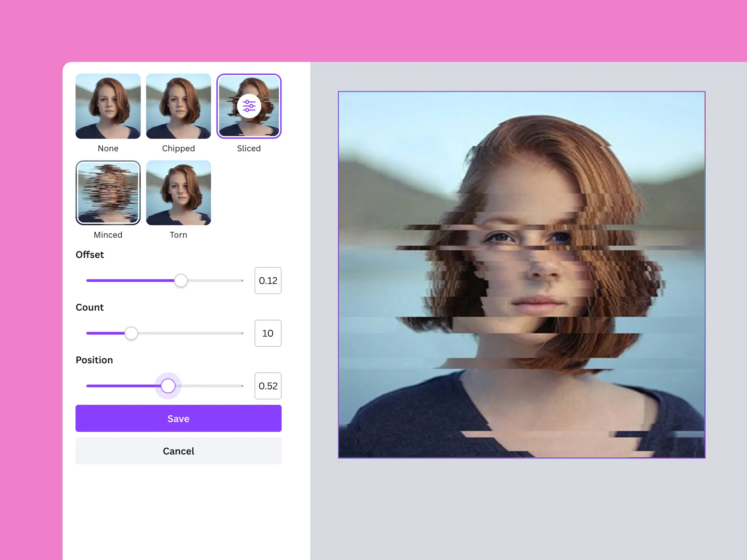Cancel the effect changes
The image size is (747, 560).
(x=178, y=450)
